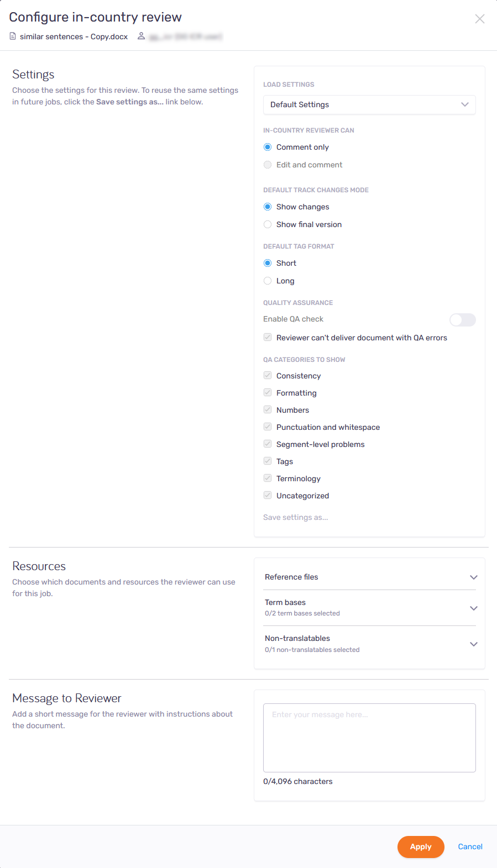This screenshot has width=497, height=868.
Task: Toggle the Terminology QA category checkbox
Action: (x=268, y=478)
